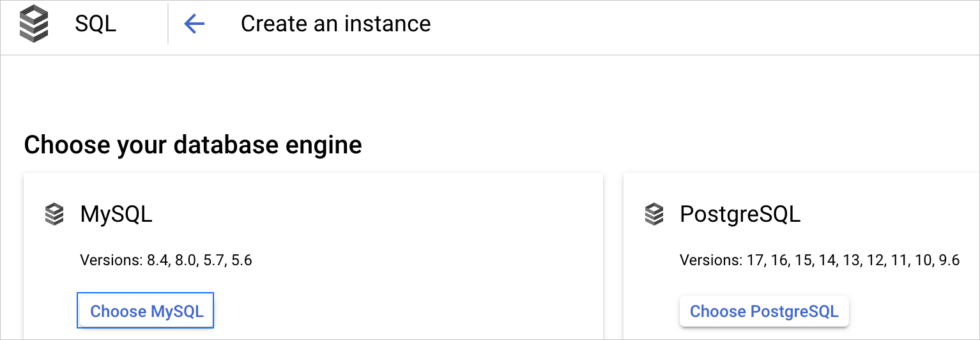Click the SQL product name in header
The height and width of the screenshot is (340, 980).
point(96,24)
